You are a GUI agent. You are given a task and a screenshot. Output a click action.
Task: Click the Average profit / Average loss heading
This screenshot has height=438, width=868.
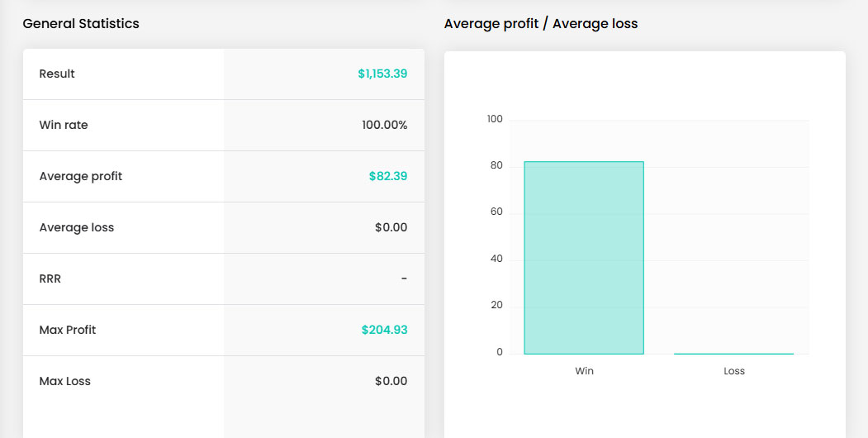(541, 24)
